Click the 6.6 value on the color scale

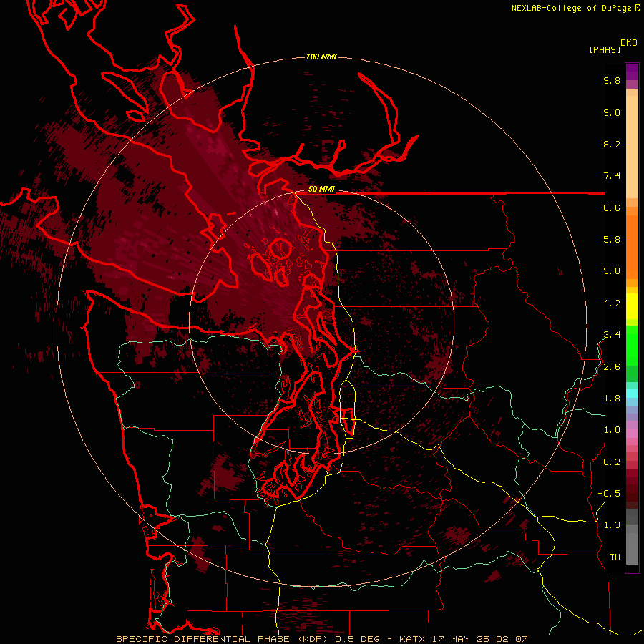point(612,208)
